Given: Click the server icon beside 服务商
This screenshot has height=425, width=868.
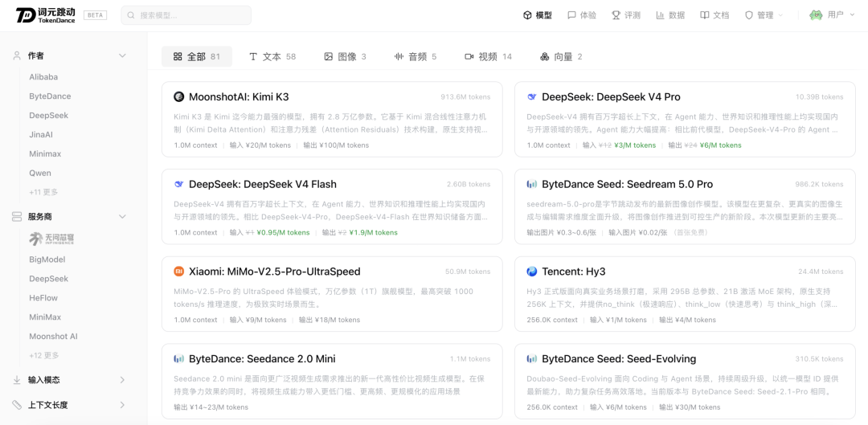Looking at the screenshot, I should 17,216.
